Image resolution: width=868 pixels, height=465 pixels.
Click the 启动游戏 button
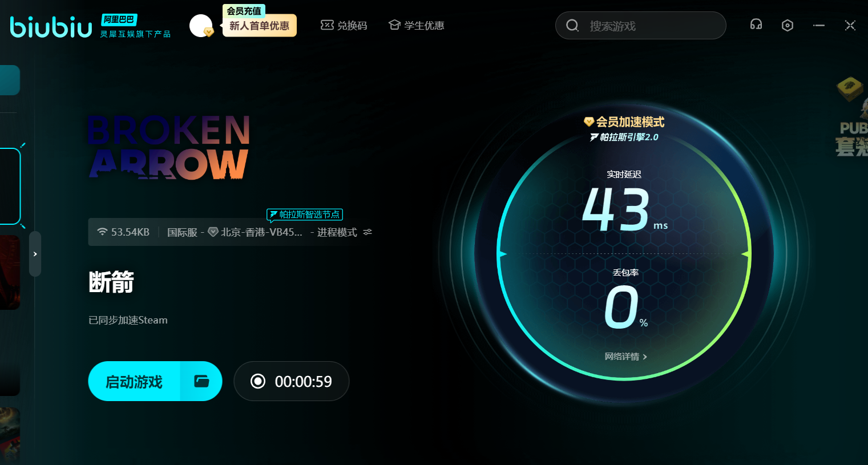click(x=134, y=381)
